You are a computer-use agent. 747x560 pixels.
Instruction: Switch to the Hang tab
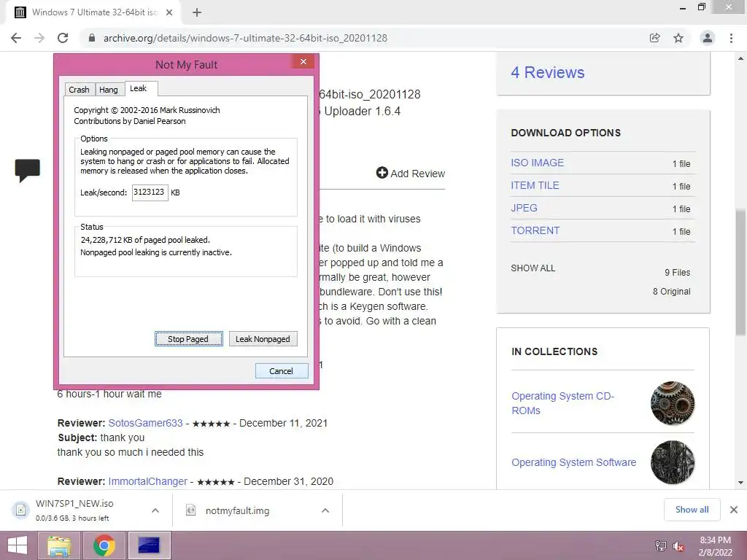pos(109,90)
